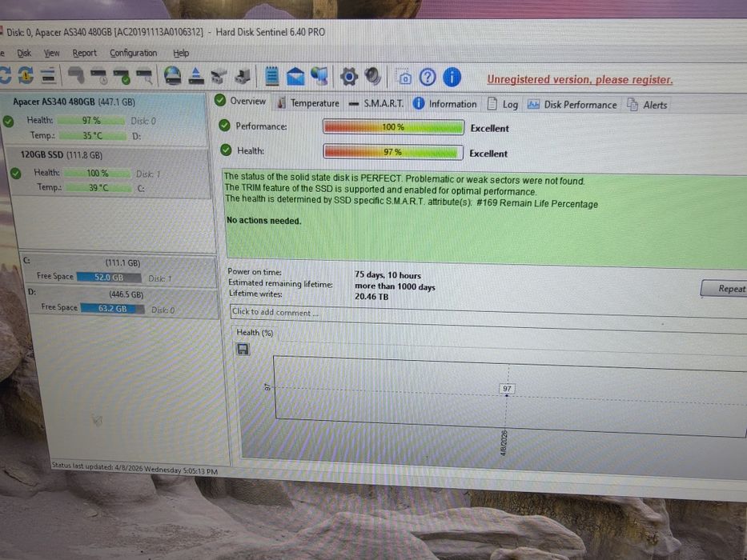The height and width of the screenshot is (560, 747).
Task: Click the Performance 100 % bar
Action: [393, 127]
